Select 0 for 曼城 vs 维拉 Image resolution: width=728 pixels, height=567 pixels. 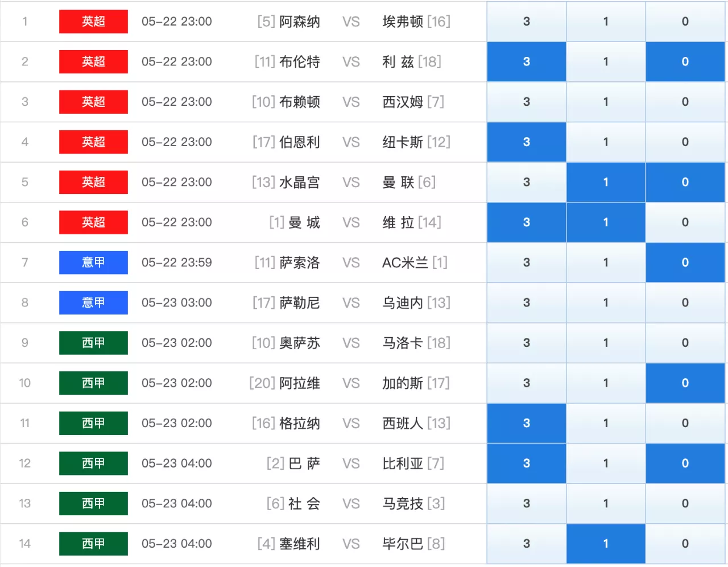point(685,222)
